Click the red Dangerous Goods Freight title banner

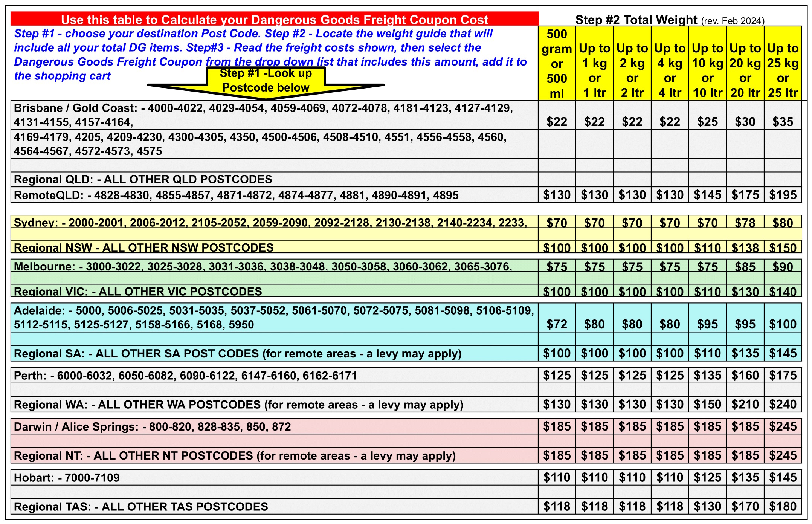[274, 19]
